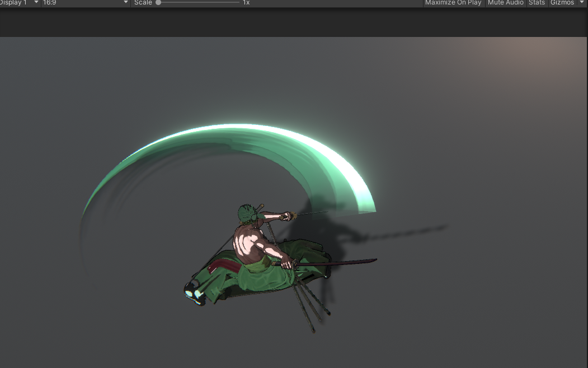Image resolution: width=588 pixels, height=368 pixels.
Task: Open the Gizmos dropdown arrow
Action: (582, 3)
